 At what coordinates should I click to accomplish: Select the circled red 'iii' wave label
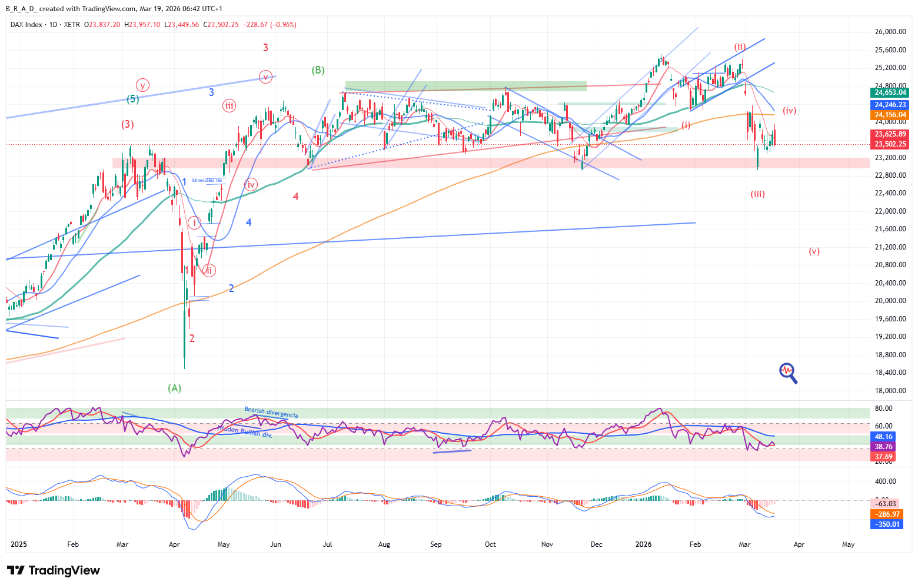click(229, 106)
